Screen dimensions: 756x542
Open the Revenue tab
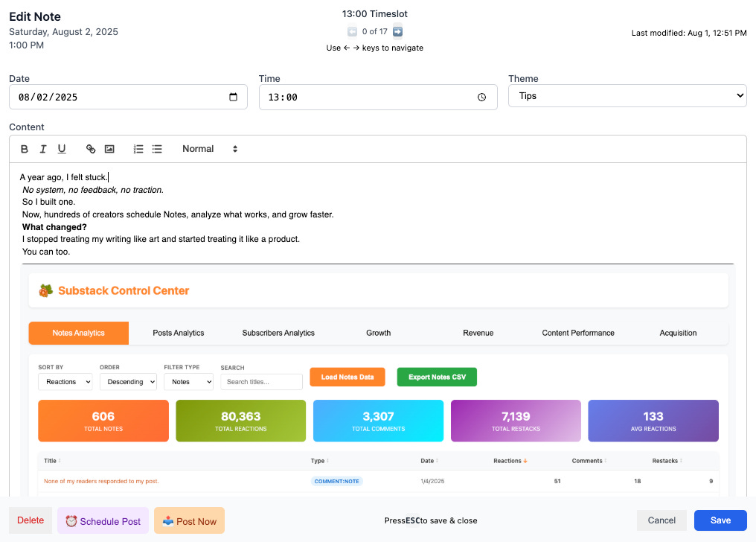pos(478,334)
